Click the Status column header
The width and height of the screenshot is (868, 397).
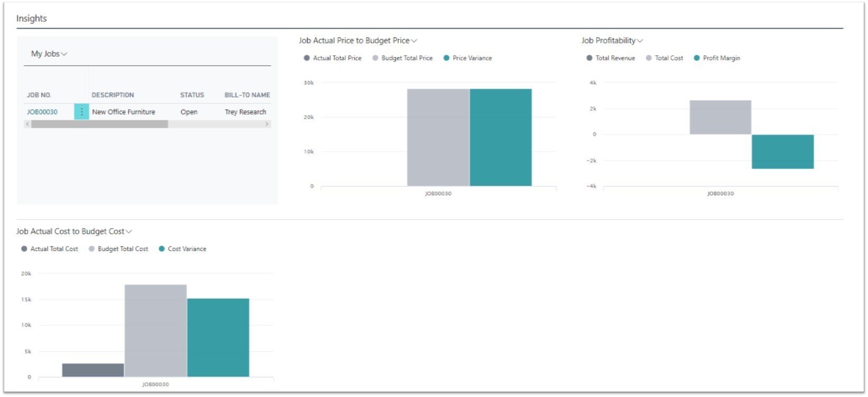click(192, 95)
